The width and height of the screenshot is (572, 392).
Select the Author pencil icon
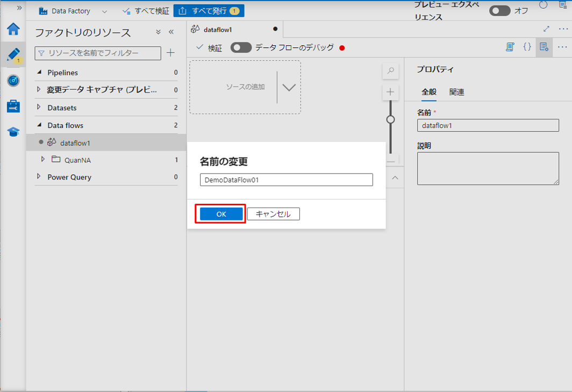[x=13, y=55]
